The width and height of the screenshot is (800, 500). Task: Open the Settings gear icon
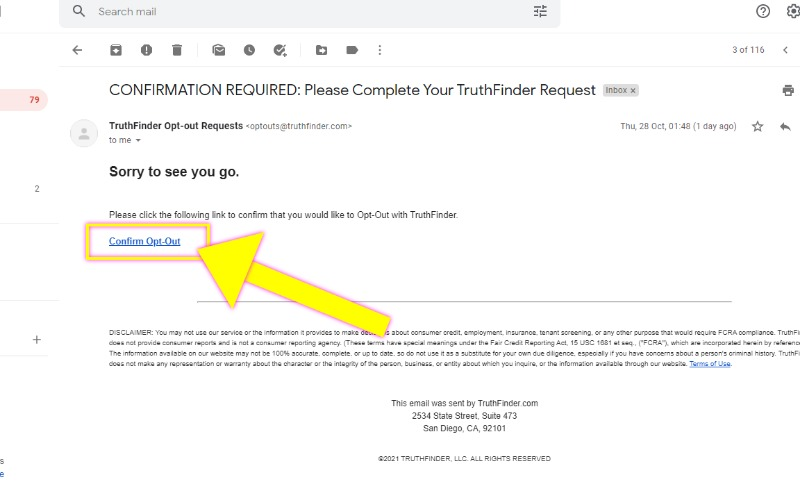click(793, 11)
